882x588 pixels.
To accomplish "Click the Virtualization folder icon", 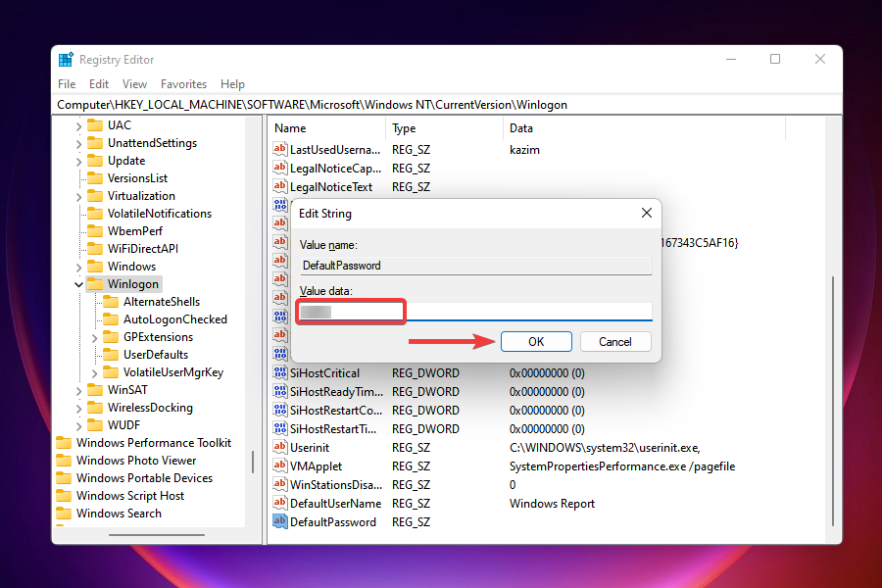I will pyautogui.click(x=95, y=196).
